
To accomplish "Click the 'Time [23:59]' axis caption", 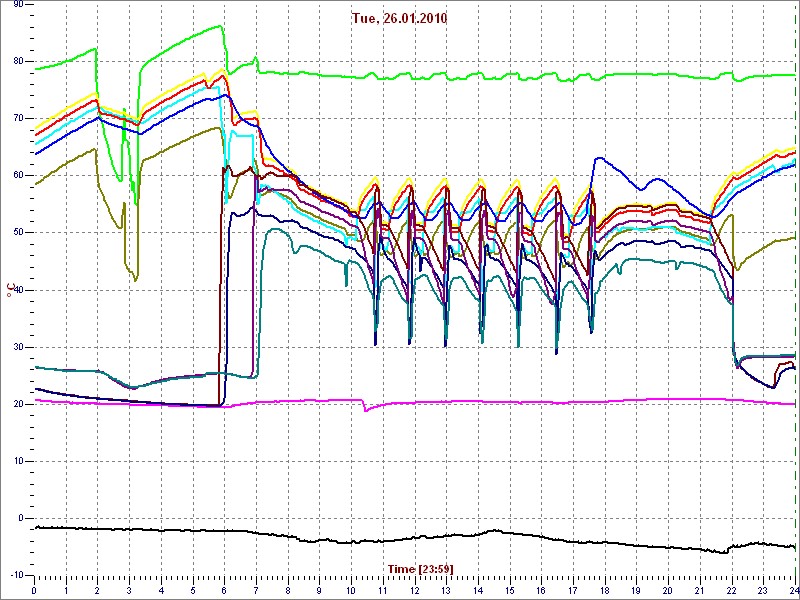I will coord(420,569).
